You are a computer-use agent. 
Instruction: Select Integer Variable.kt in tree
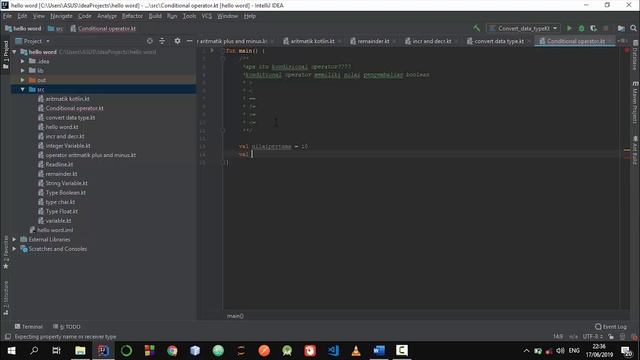pyautogui.click(x=68, y=146)
